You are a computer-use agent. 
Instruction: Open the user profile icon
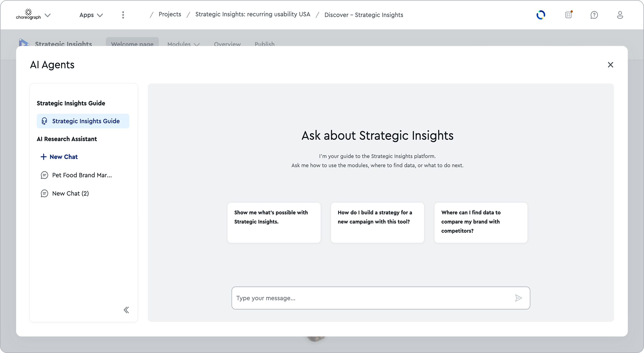pyautogui.click(x=620, y=15)
